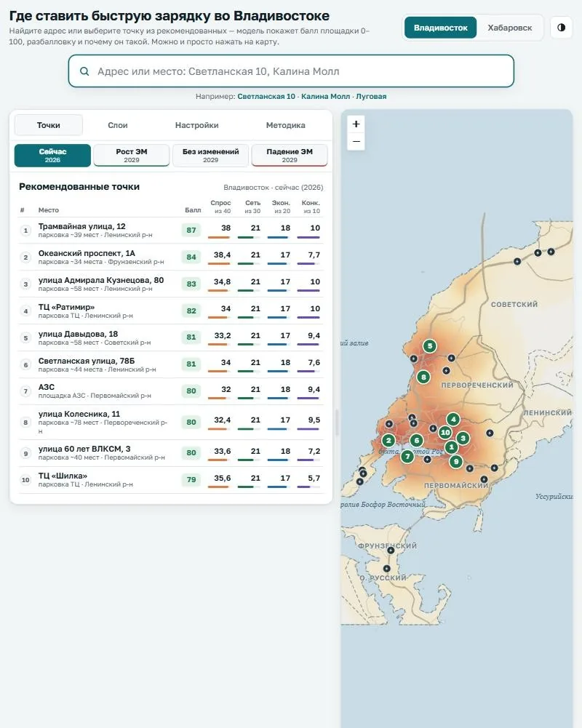The image size is (582, 728).
Task: Select map marker number 1
Action: [451, 447]
